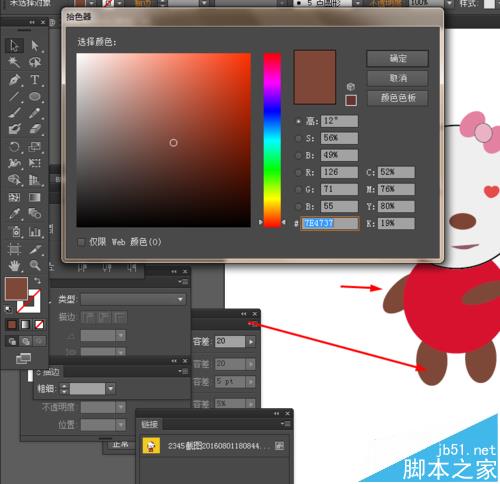This screenshot has width=500, height=484.
Task: Select the Ellipse shape tool
Action: pos(35,97)
